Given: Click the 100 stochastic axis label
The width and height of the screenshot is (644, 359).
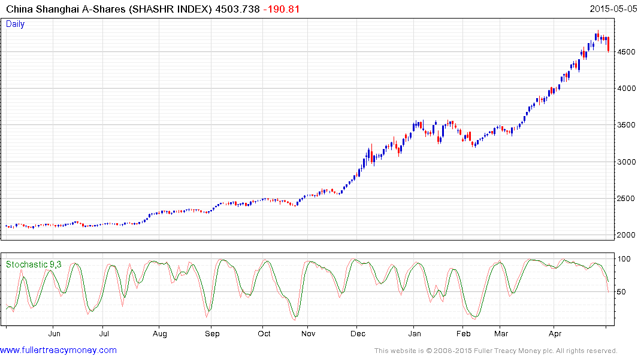Looking at the screenshot, I should point(624,259).
